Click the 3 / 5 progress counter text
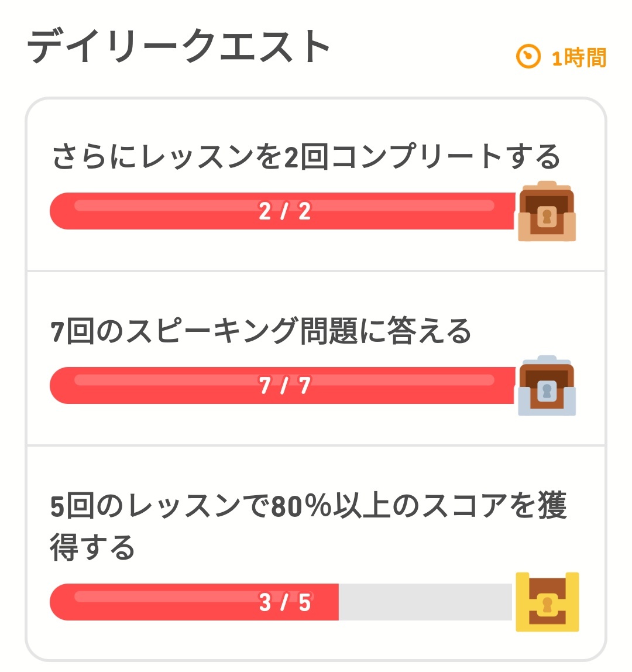 pos(284,602)
